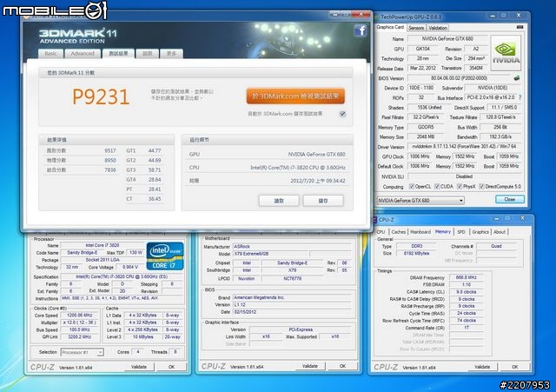Open the Processor #1 selection dropdown
The height and width of the screenshot is (392, 556).
[x=82, y=352]
